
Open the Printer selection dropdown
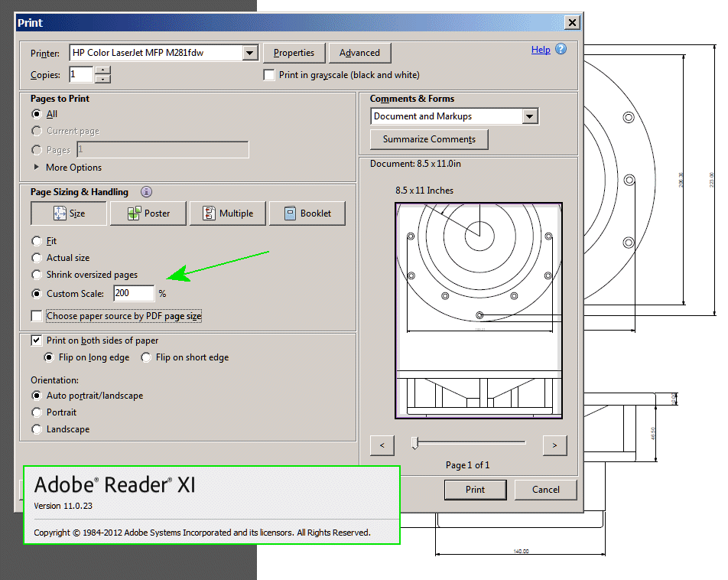tap(250, 53)
